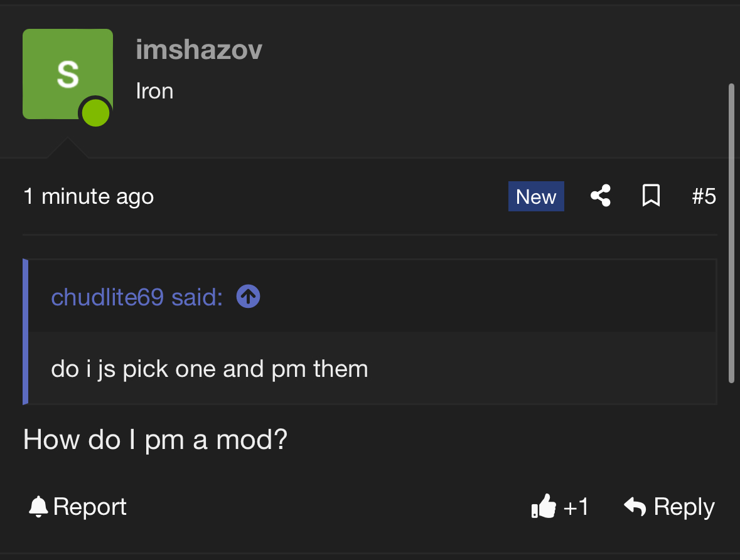Click the thumbs-up like icon
This screenshot has width=740, height=560.
pos(543,506)
